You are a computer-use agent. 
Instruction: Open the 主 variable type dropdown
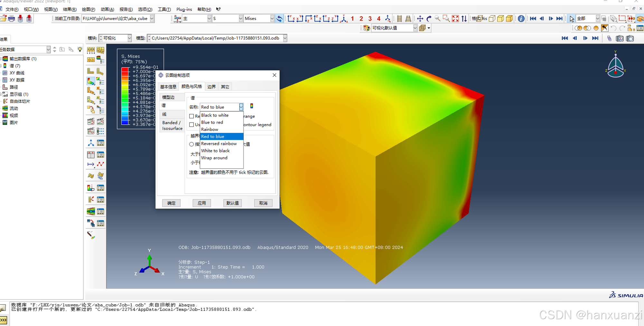pos(209,19)
